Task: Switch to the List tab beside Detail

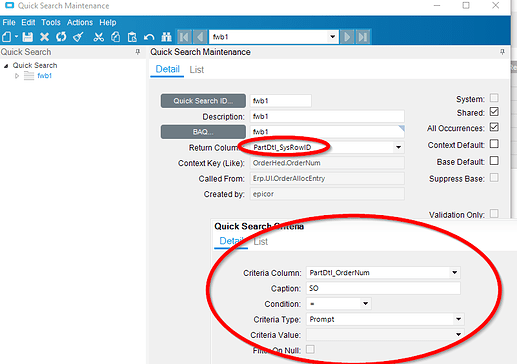Action: click(196, 70)
